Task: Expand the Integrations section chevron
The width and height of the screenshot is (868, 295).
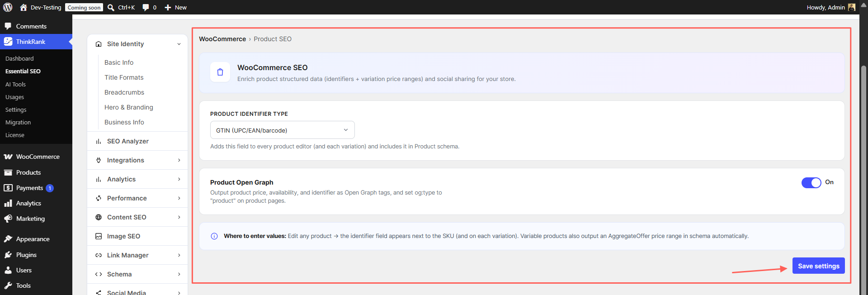Action: point(179,160)
